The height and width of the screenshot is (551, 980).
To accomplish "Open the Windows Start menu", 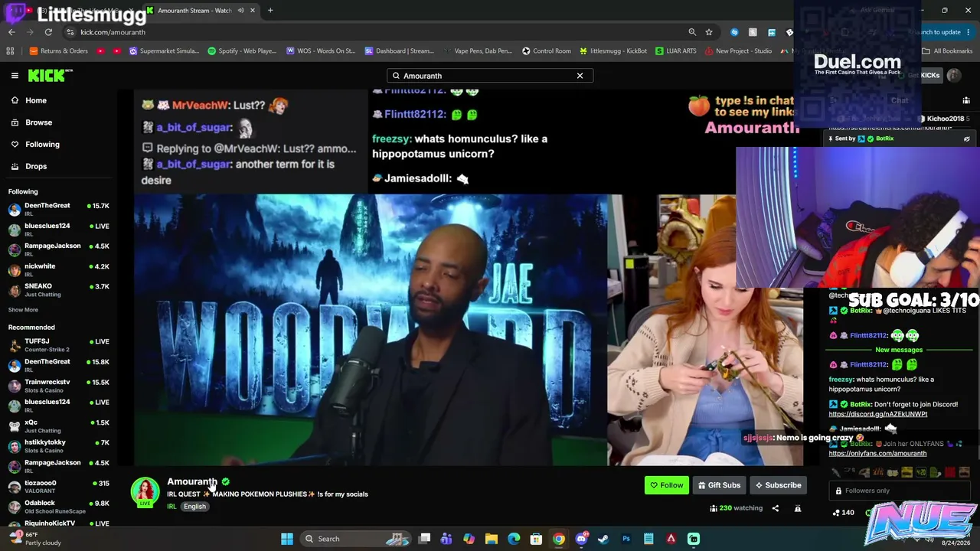I will tap(287, 539).
